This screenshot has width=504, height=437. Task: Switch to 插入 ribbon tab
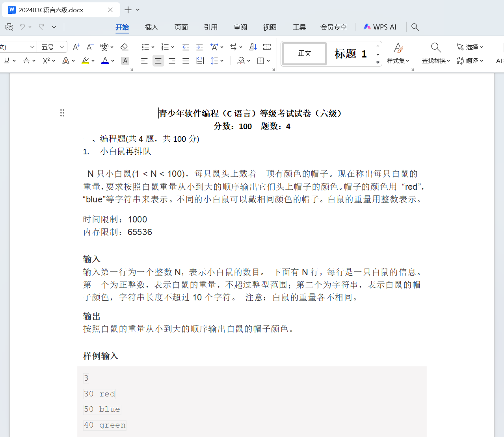click(x=152, y=27)
